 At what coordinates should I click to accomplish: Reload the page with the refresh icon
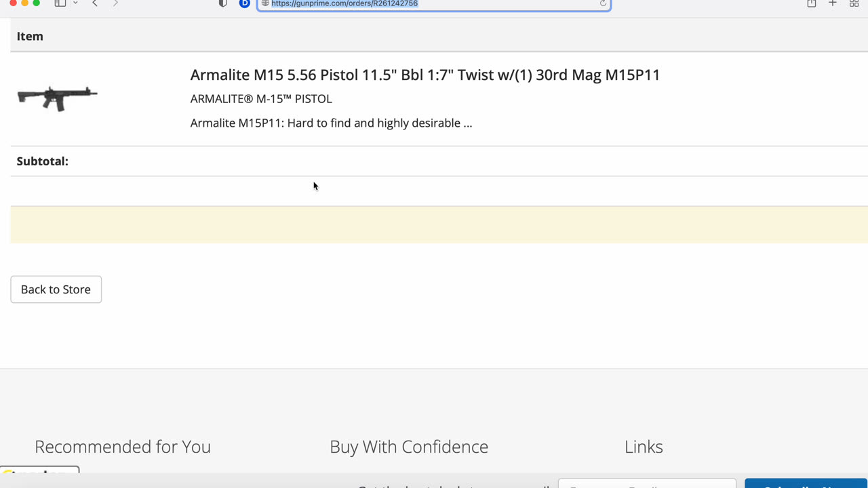(603, 3)
